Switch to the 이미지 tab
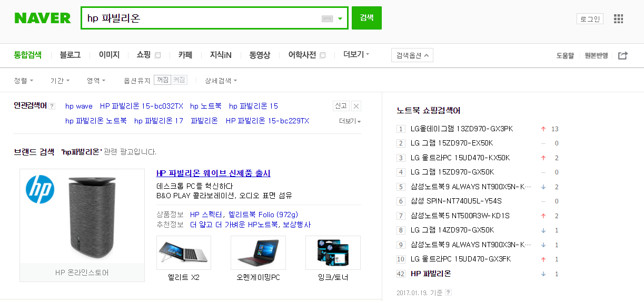This screenshot has height=301, width=644. [x=109, y=55]
